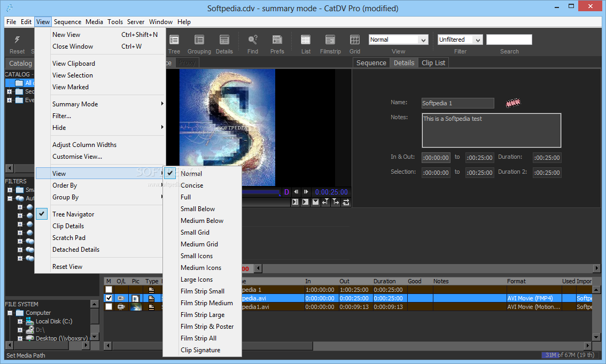Select Film Strip & Poster view
The image size is (606, 364).
[x=203, y=327]
